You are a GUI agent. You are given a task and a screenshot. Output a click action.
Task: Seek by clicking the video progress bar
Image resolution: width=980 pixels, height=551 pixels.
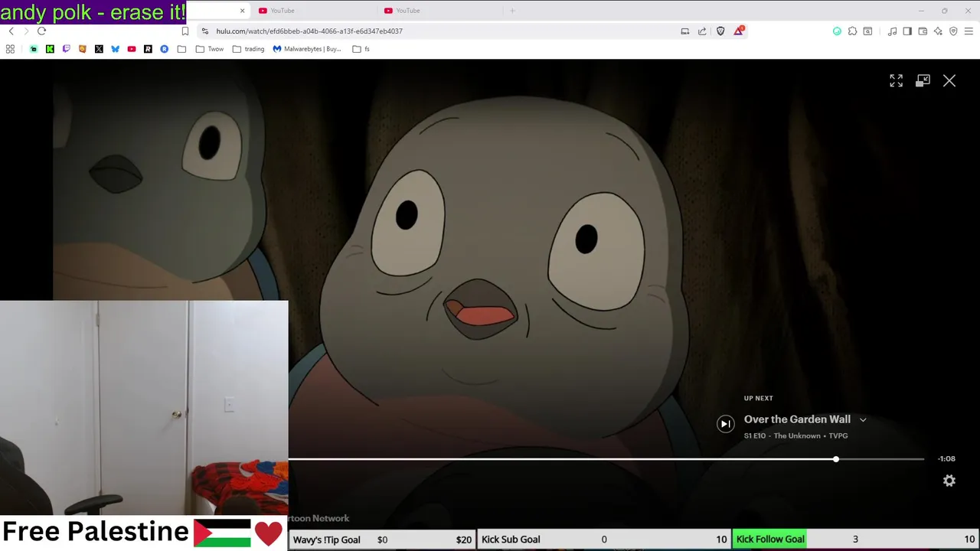click(606, 459)
